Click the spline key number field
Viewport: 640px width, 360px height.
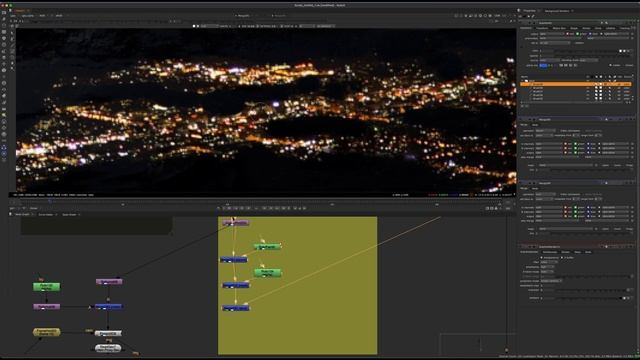click(x=543, y=65)
